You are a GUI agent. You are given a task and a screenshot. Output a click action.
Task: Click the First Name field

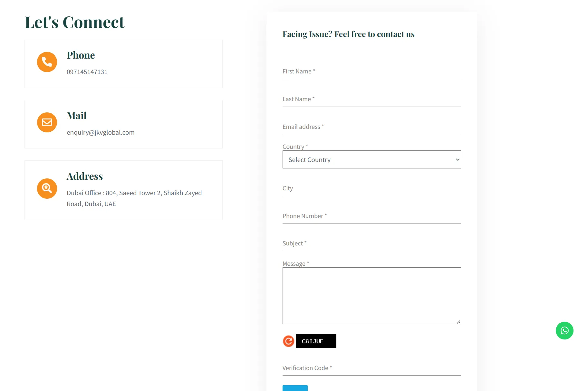371,72
